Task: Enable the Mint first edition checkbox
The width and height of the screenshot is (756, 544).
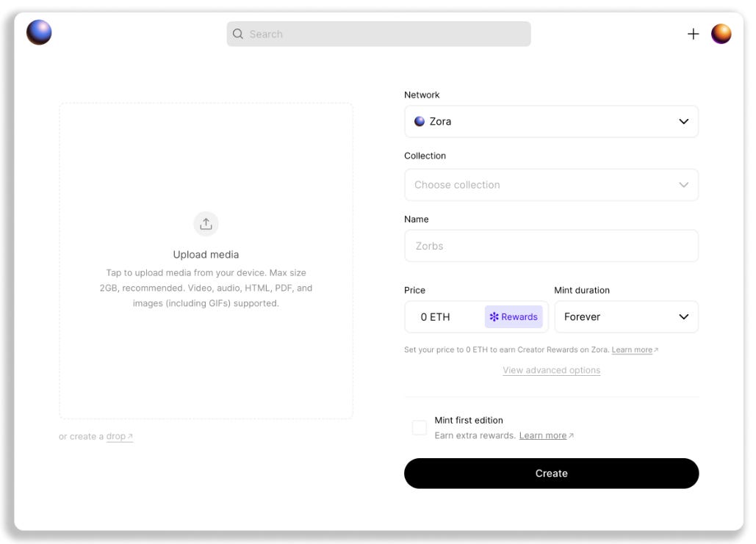Action: click(x=419, y=427)
